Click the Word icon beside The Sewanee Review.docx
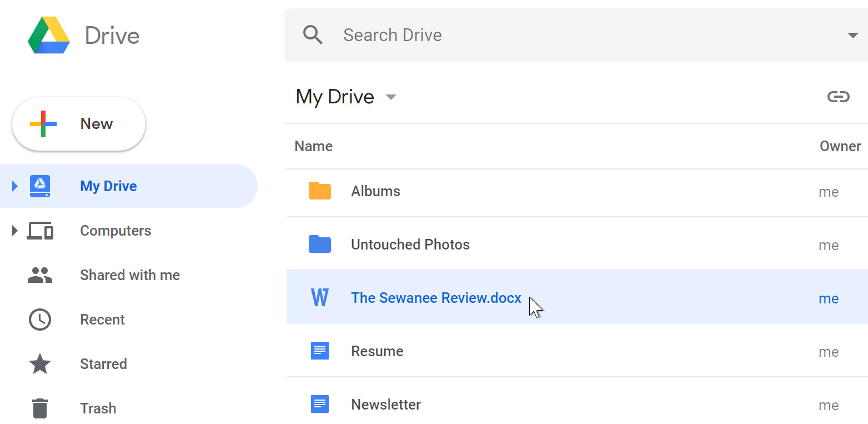 pyautogui.click(x=320, y=297)
